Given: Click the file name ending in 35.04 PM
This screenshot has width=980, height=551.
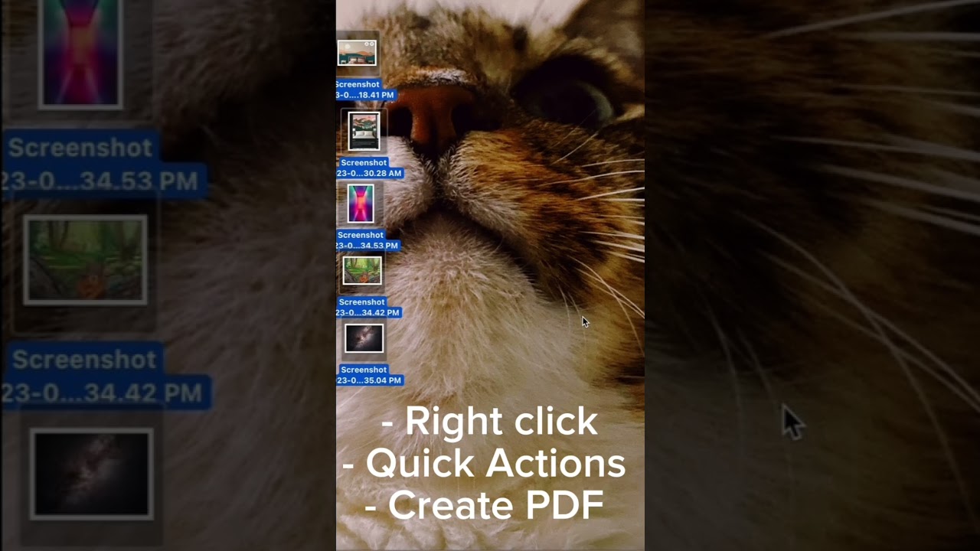Looking at the screenshot, I should [x=369, y=375].
